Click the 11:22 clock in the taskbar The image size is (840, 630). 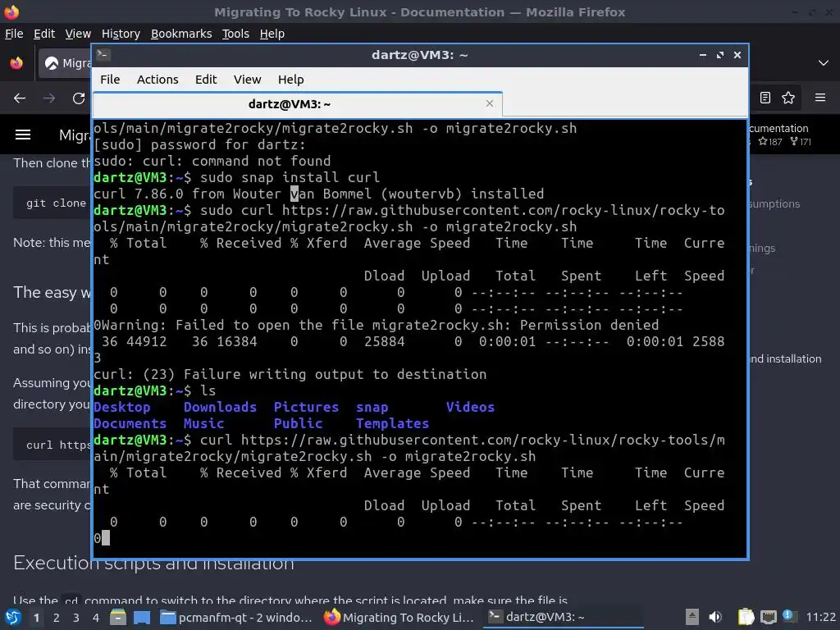[820, 617]
